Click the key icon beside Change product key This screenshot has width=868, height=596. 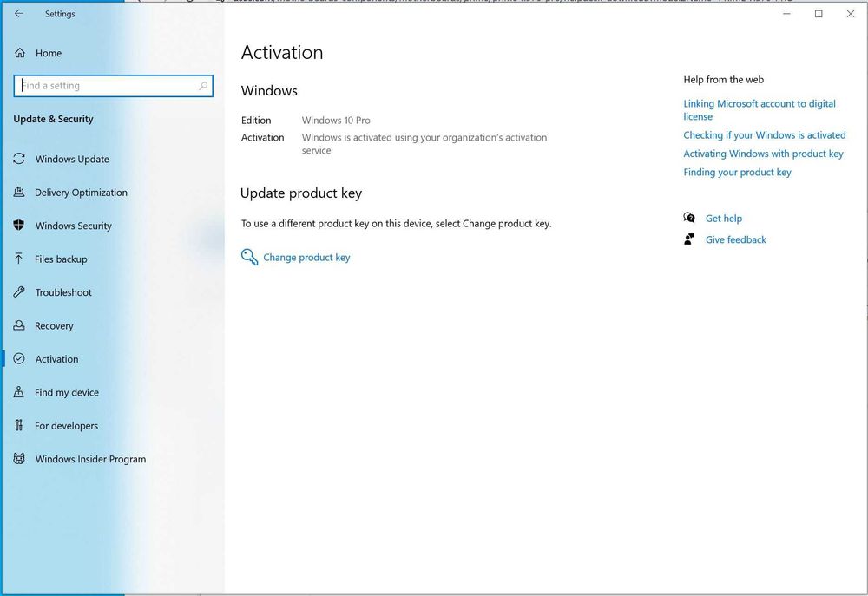[249, 257]
